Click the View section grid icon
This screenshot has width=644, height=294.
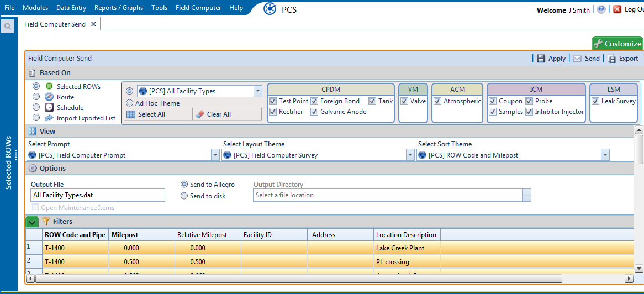tap(33, 131)
